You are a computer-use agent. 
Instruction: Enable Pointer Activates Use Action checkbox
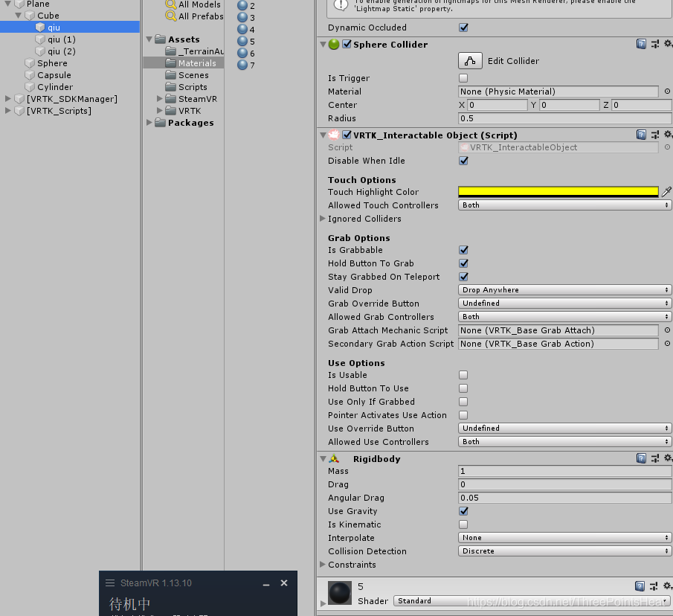(x=463, y=415)
